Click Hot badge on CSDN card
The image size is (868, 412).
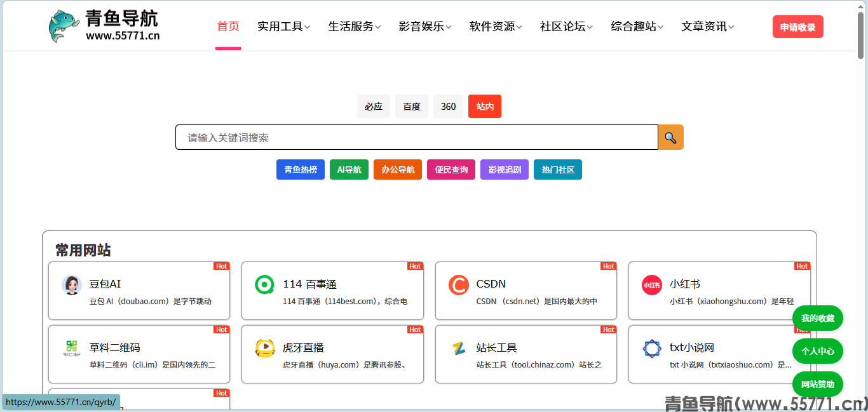tap(609, 266)
